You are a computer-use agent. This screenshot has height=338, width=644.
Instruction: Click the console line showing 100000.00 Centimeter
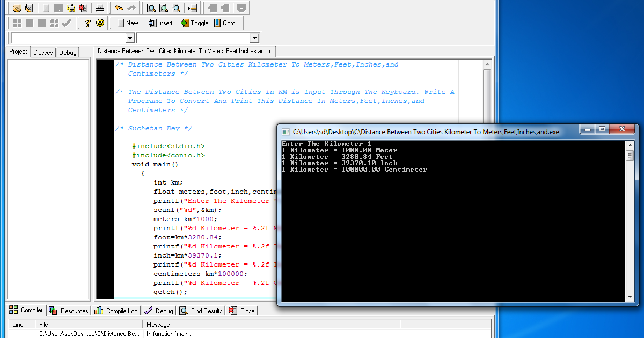point(354,170)
